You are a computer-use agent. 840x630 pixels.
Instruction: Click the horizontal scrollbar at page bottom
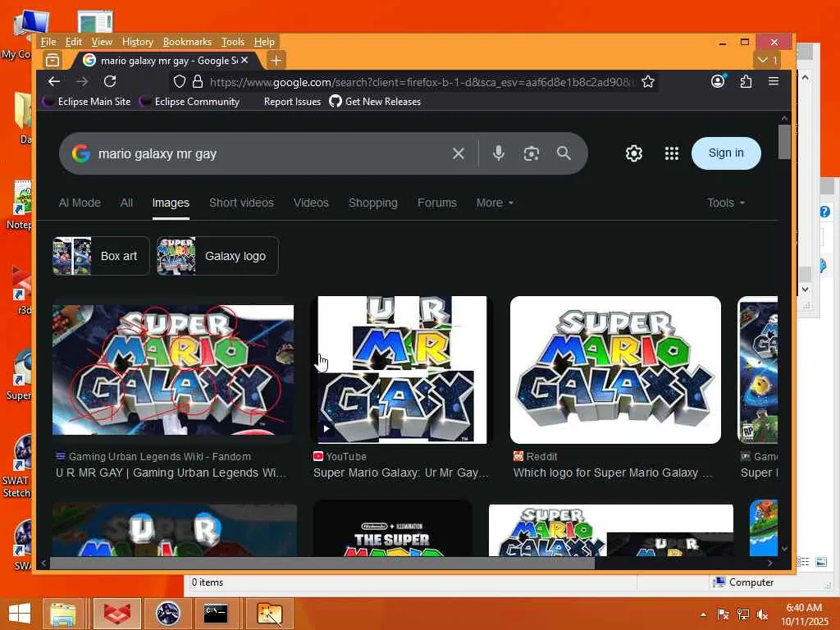click(322, 563)
